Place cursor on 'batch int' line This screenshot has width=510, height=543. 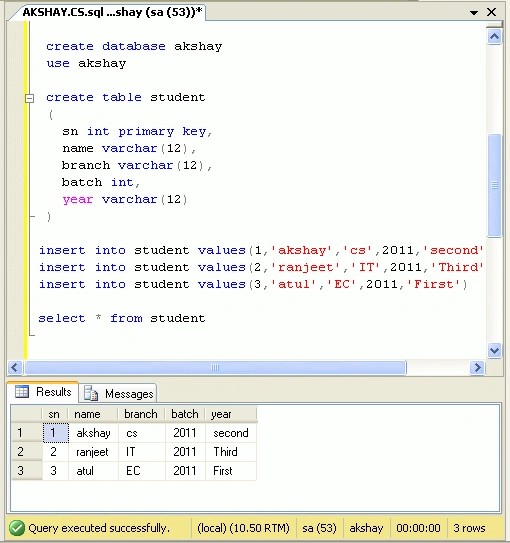[101, 183]
